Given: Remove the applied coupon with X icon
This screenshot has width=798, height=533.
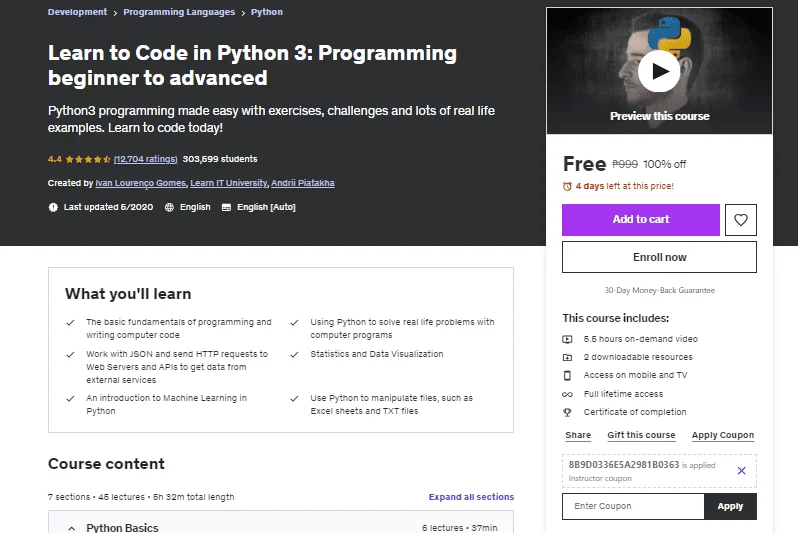Looking at the screenshot, I should coord(742,470).
